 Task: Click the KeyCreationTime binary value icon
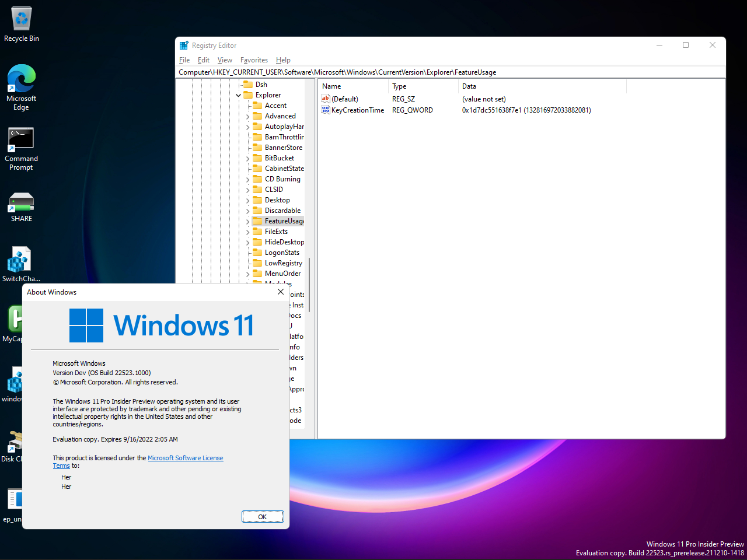(326, 110)
